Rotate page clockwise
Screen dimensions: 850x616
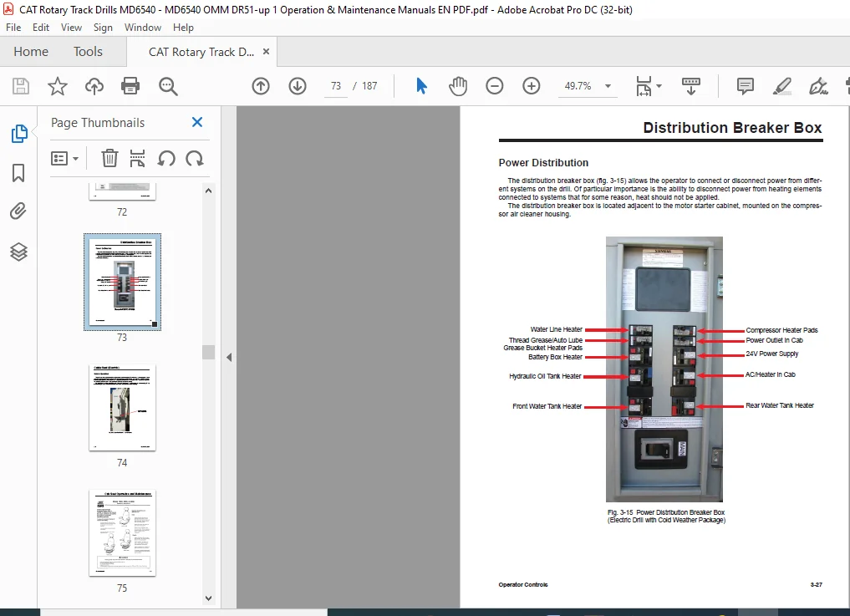pyautogui.click(x=195, y=159)
